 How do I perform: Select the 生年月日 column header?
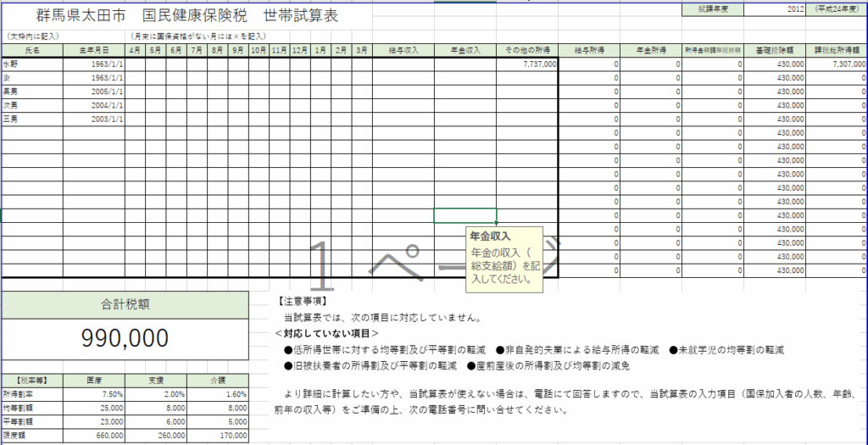93,50
